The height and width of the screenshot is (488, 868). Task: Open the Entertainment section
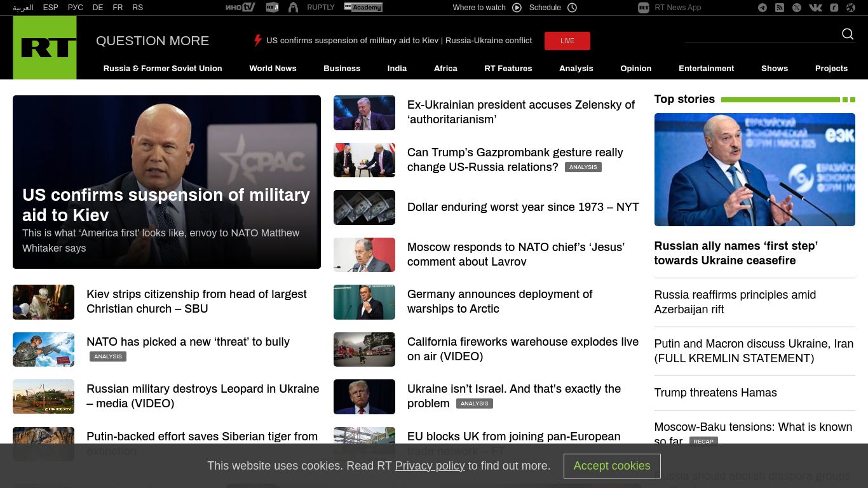tap(707, 68)
